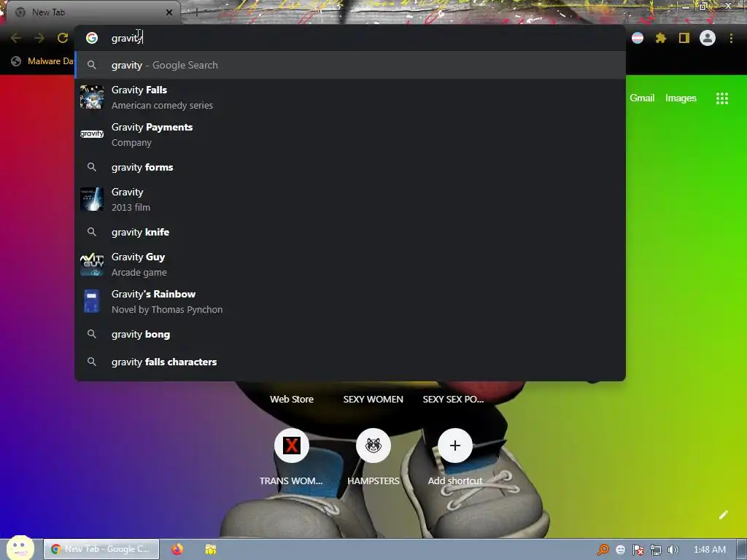
Task: Close the New Tab tab
Action: [x=169, y=12]
